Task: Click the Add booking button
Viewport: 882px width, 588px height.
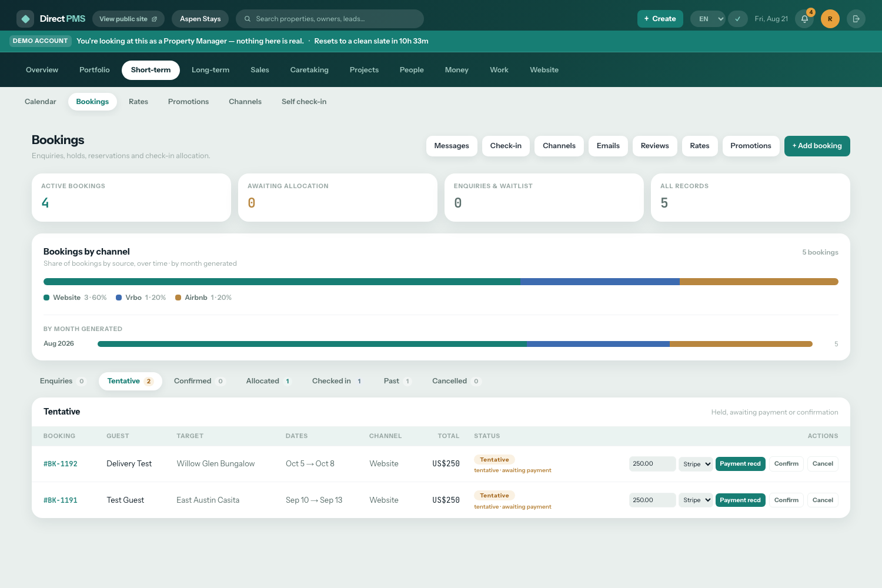Action: coord(817,146)
